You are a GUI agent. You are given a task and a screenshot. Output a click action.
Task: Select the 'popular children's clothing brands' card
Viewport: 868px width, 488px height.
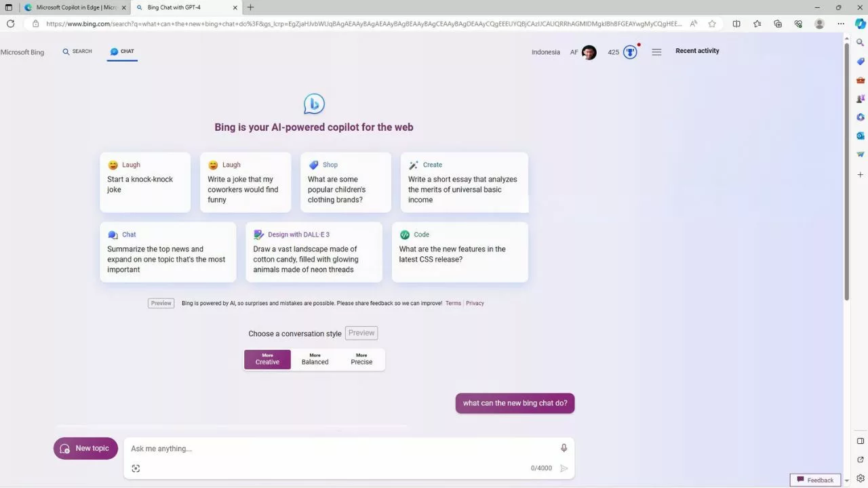pos(346,182)
